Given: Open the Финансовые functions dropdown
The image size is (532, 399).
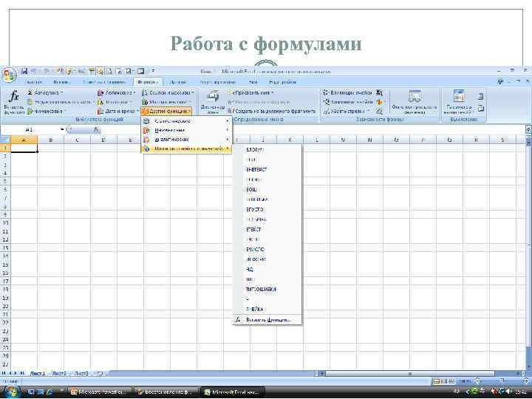Looking at the screenshot, I should [47, 112].
